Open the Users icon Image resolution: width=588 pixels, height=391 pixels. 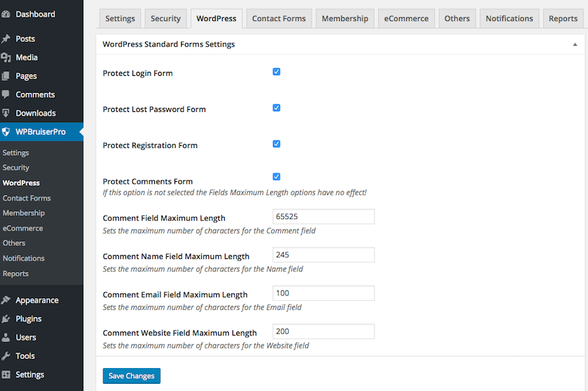pyautogui.click(x=9, y=337)
